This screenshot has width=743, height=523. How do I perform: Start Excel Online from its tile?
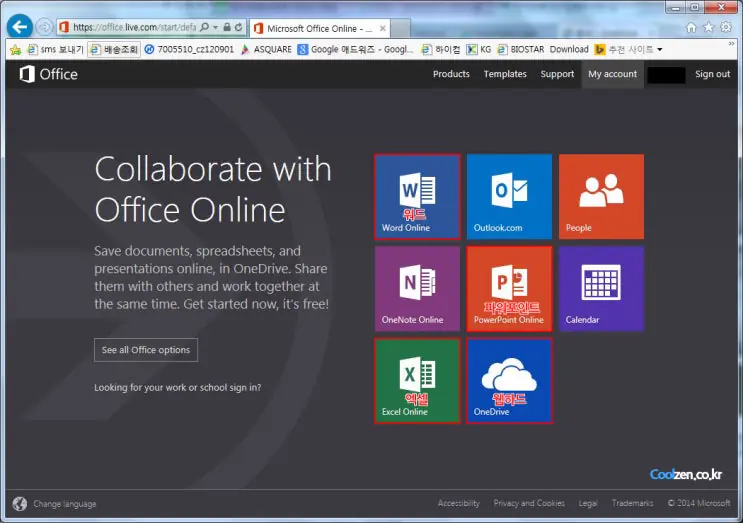coord(417,380)
